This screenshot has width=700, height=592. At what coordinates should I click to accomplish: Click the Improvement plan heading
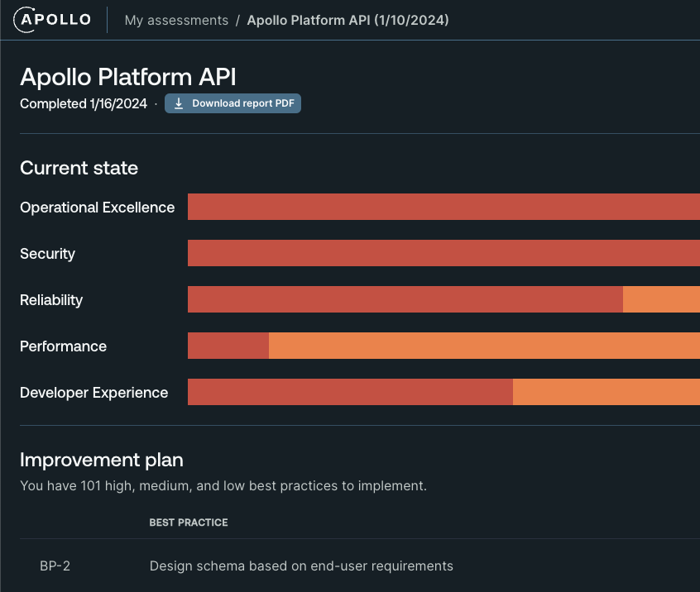pos(102,460)
